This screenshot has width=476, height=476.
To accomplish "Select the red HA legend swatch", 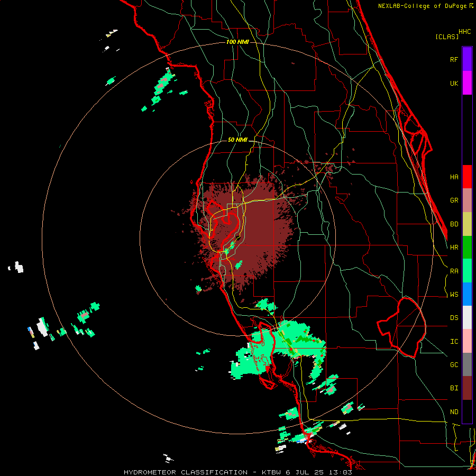I will 467,177.
